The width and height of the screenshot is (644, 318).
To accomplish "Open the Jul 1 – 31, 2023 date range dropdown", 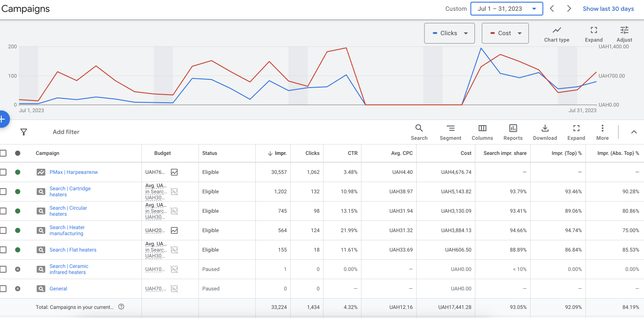I will (x=506, y=9).
